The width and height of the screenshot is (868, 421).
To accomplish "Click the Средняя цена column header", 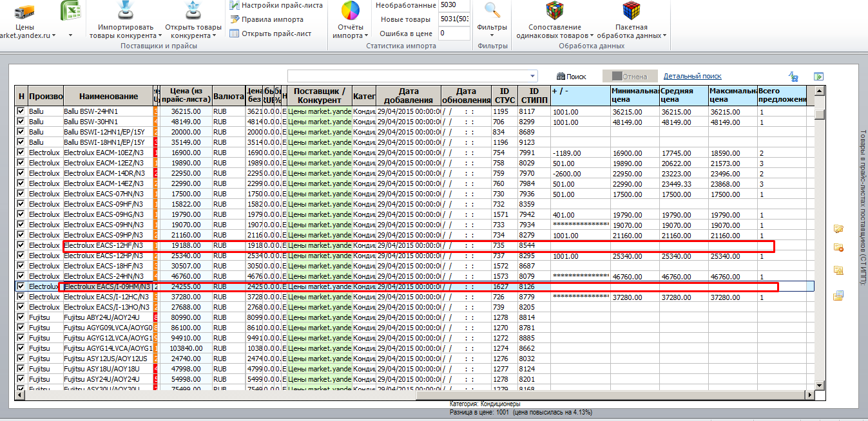I will 684,96.
